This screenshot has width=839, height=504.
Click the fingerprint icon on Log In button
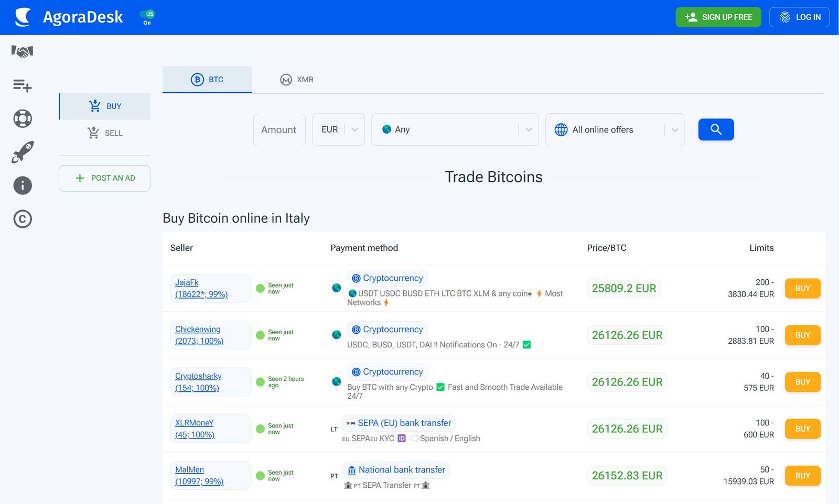pyautogui.click(x=784, y=17)
